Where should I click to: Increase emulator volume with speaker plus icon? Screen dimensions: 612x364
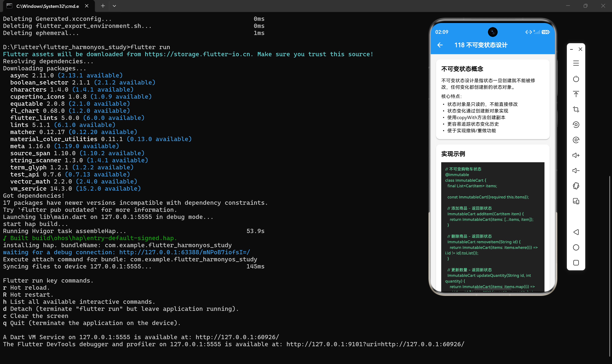(x=576, y=155)
